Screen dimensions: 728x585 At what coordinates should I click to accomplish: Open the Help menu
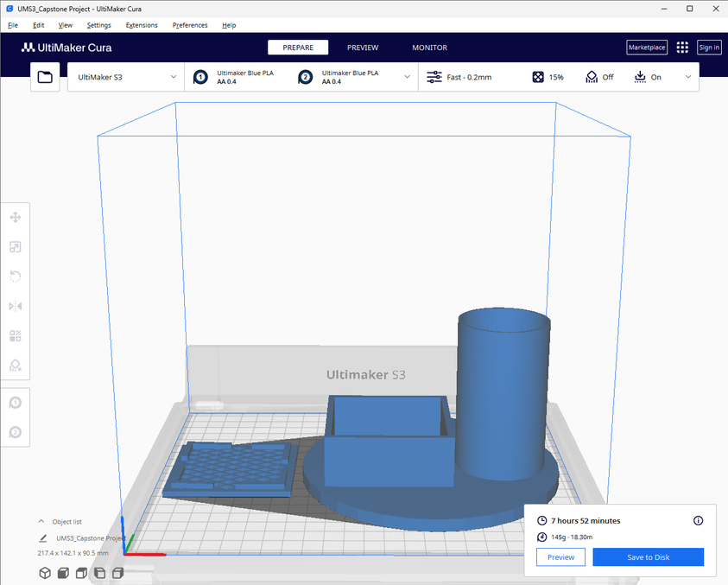point(229,25)
